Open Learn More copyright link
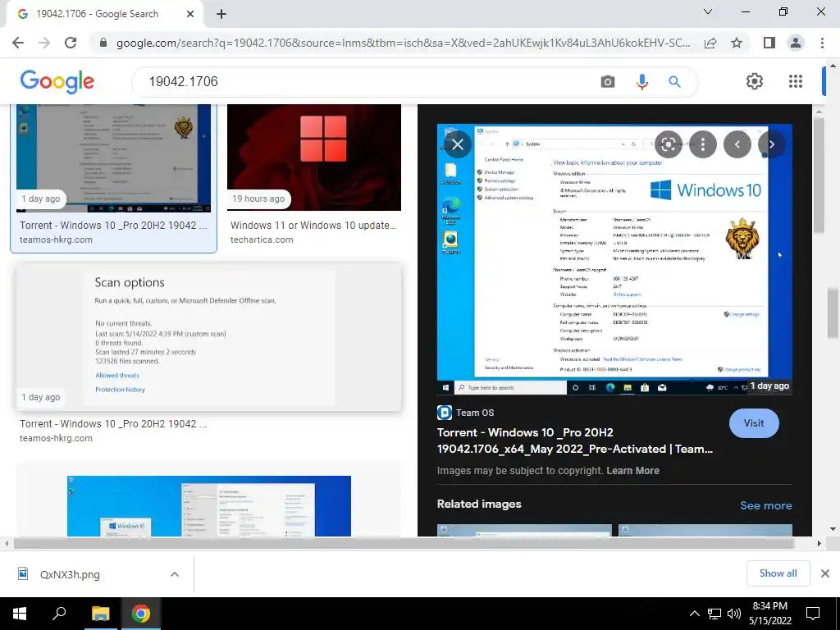 click(x=632, y=470)
